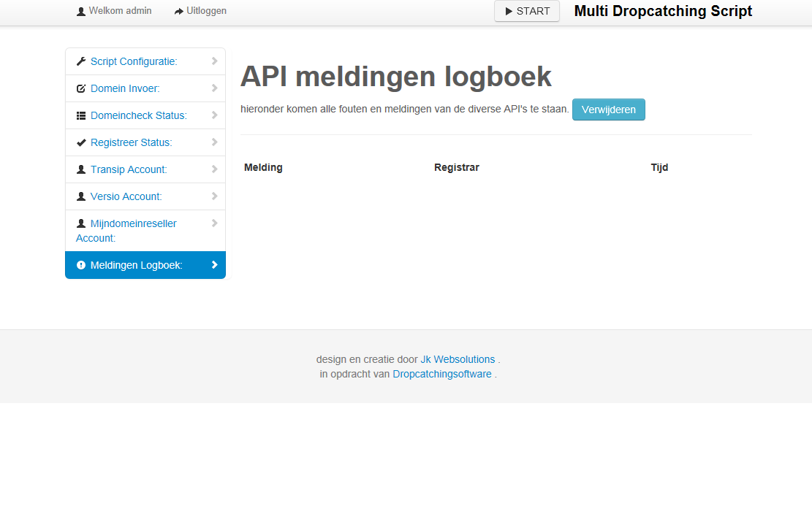
Task: Click the chevron arrow on Script Configuratie row
Action: click(x=214, y=61)
